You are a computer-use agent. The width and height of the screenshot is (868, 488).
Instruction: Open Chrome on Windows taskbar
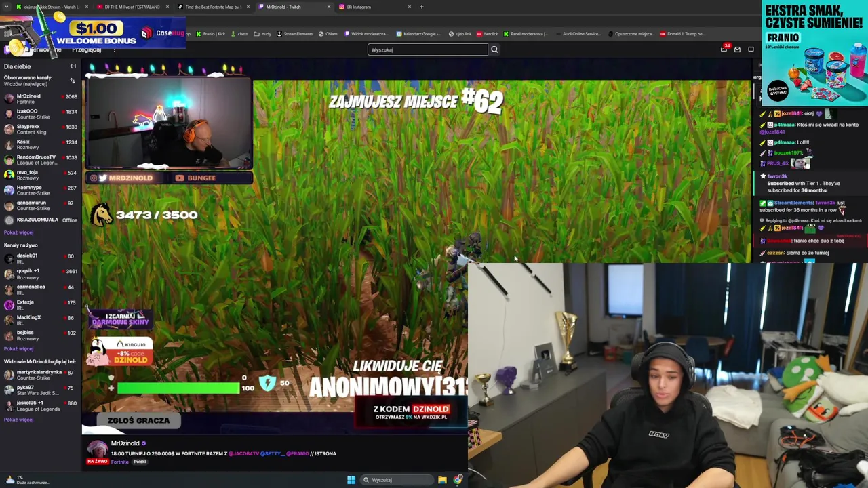[458, 480]
